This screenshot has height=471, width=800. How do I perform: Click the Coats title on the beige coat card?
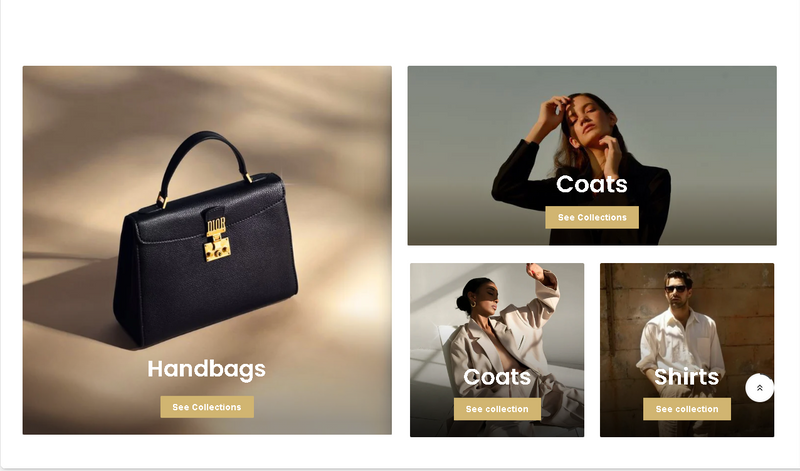coord(497,377)
